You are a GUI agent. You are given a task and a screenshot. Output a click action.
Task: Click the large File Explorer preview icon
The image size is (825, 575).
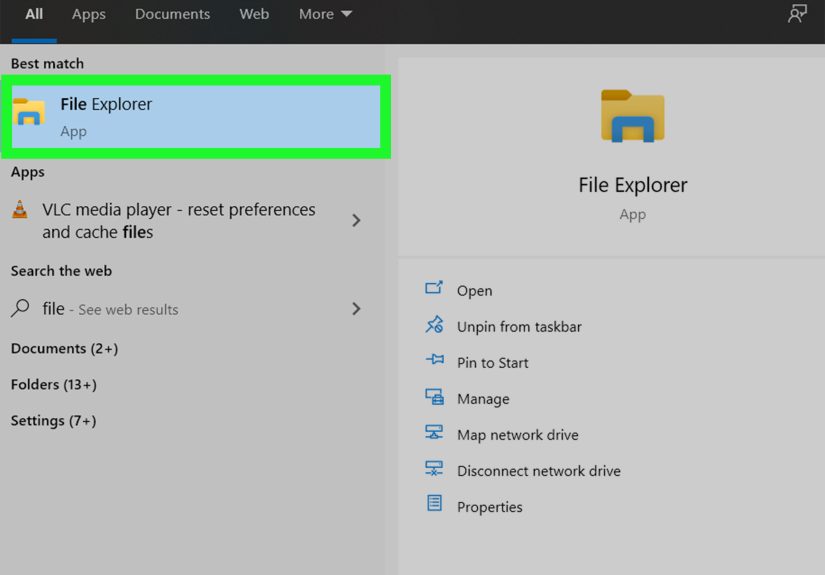(632, 116)
